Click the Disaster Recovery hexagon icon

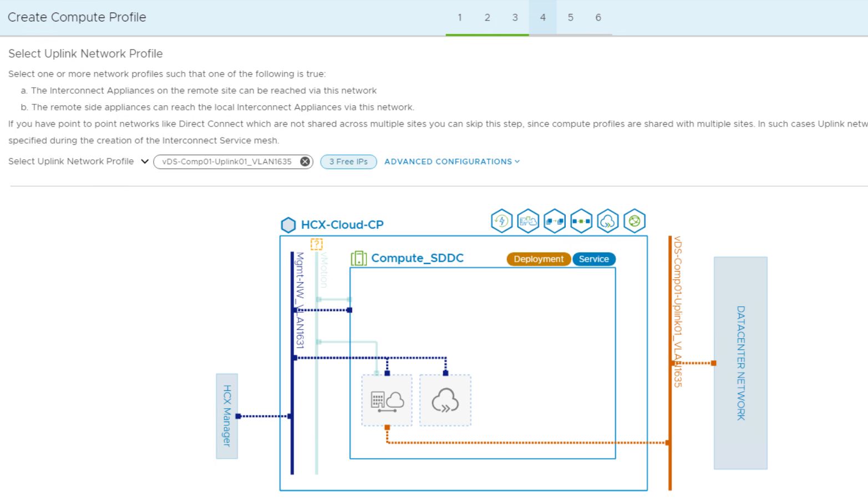tap(501, 221)
